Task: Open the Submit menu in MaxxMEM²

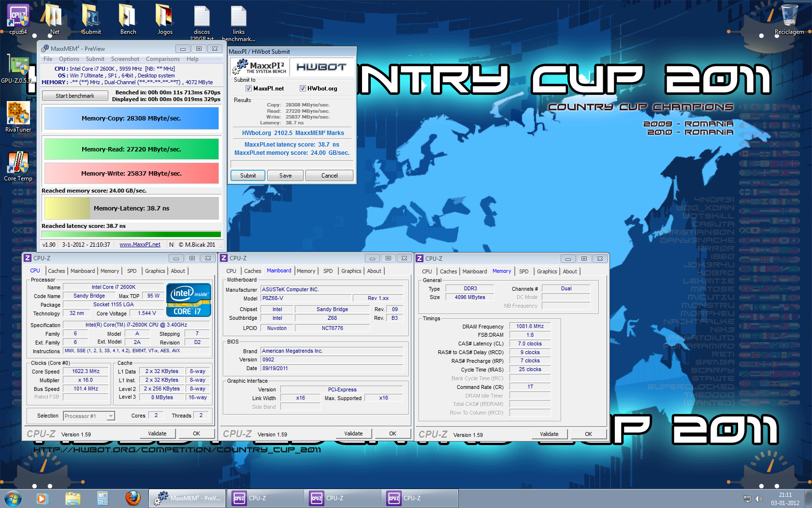Action: (x=95, y=59)
